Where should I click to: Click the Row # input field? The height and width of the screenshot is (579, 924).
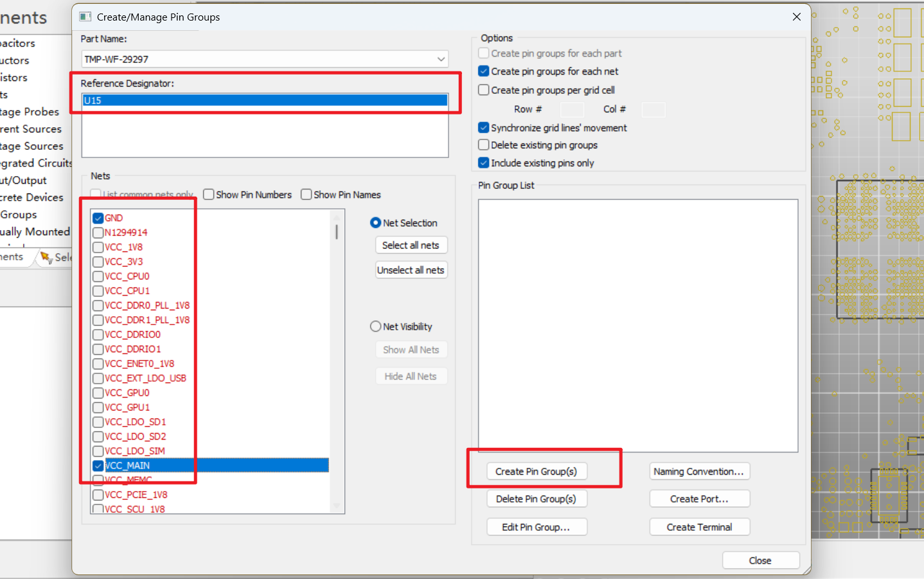(572, 110)
